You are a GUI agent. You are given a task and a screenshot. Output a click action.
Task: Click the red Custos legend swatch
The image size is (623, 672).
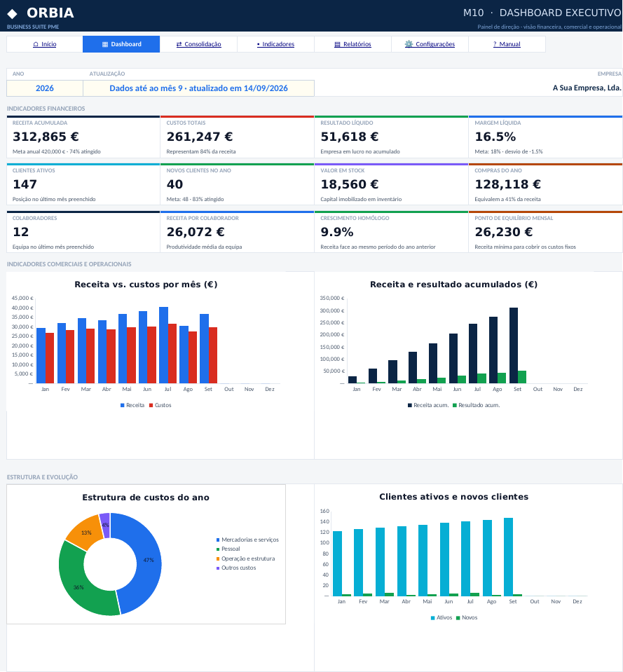click(151, 406)
